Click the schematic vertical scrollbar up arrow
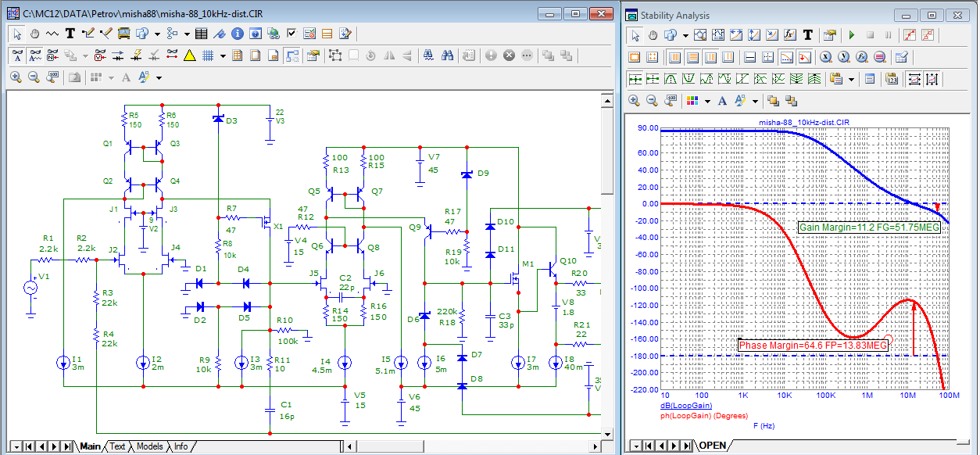The height and width of the screenshot is (455, 980). (606, 99)
